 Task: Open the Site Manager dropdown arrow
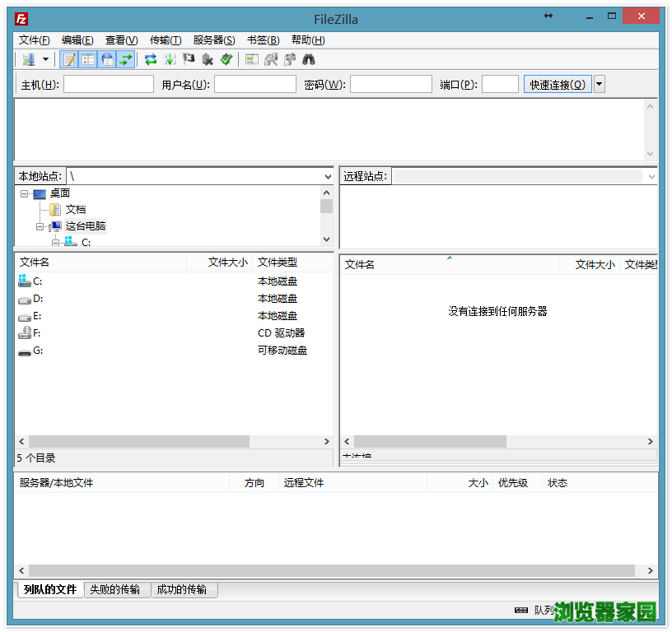coord(45,59)
